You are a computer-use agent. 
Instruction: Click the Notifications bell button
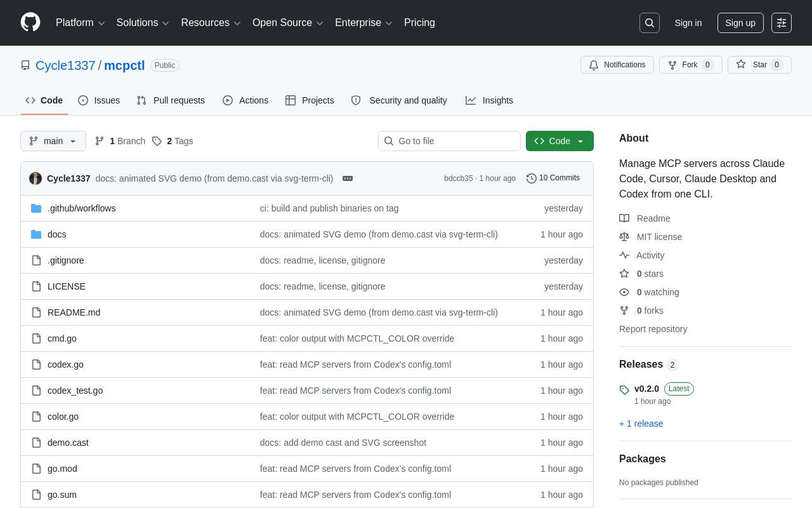tap(617, 65)
